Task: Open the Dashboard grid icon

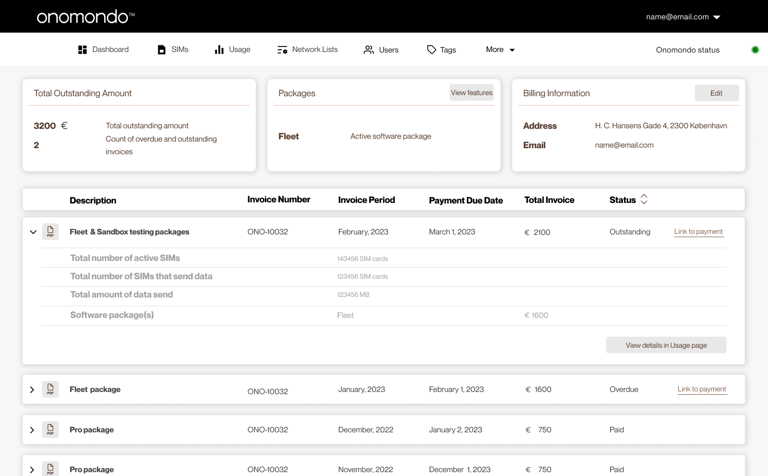Action: tap(82, 49)
